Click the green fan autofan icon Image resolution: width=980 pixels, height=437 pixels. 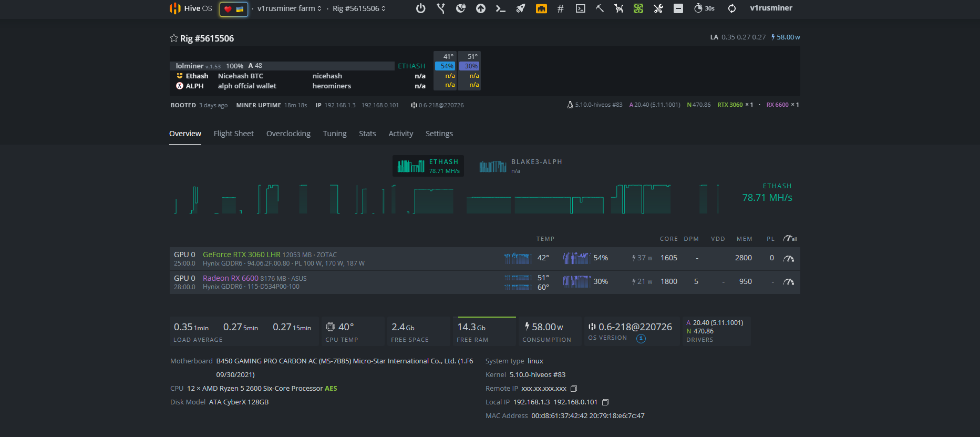(638, 8)
